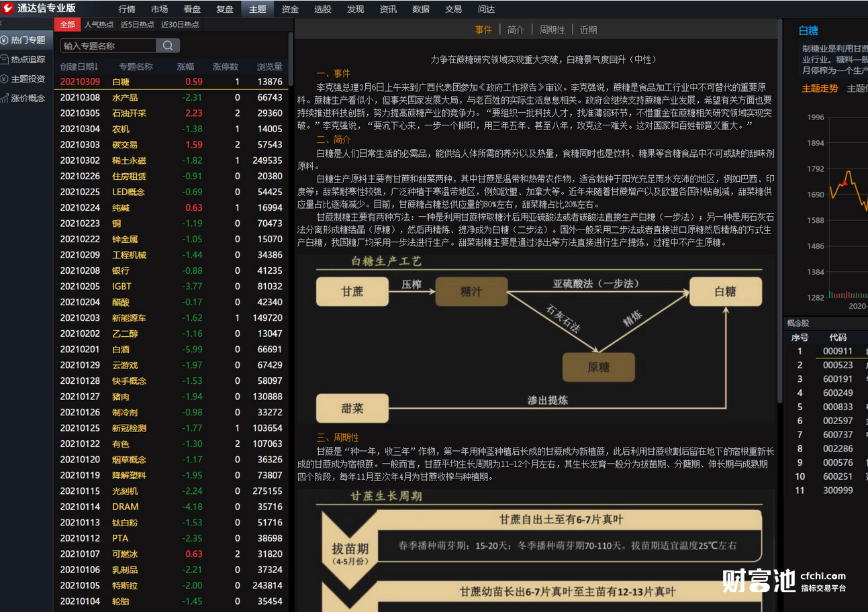This screenshot has width=868, height=612.
Task: Open the 看盘 menu
Action: (192, 9)
